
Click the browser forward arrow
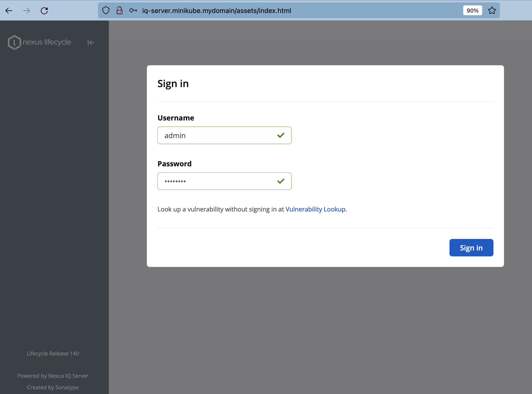coord(27,11)
